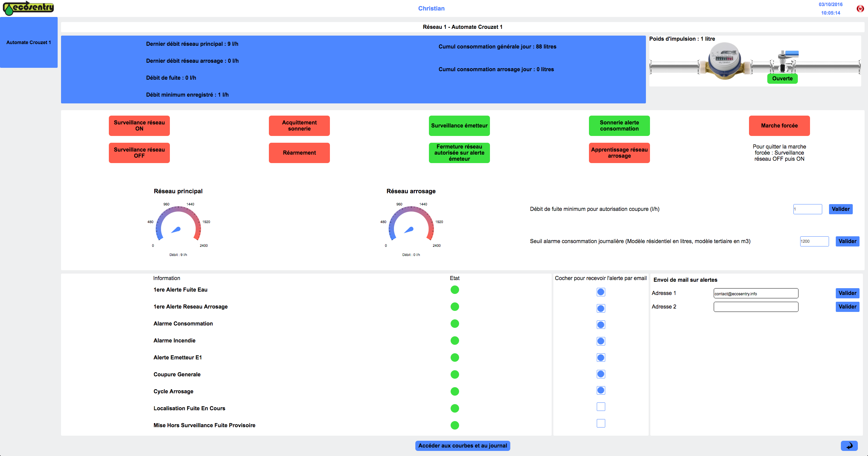Open Accéder aux courbes et au journal

tap(462, 445)
